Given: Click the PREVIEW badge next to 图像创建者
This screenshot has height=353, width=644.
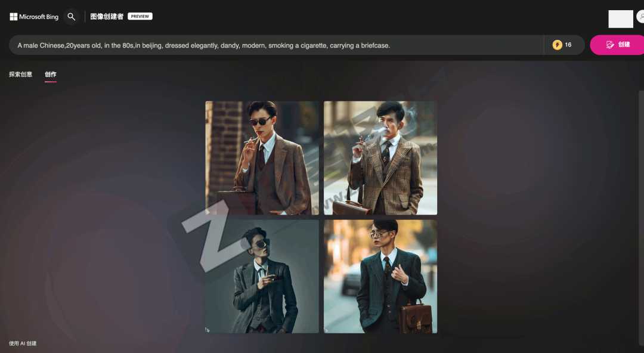Looking at the screenshot, I should tap(140, 16).
